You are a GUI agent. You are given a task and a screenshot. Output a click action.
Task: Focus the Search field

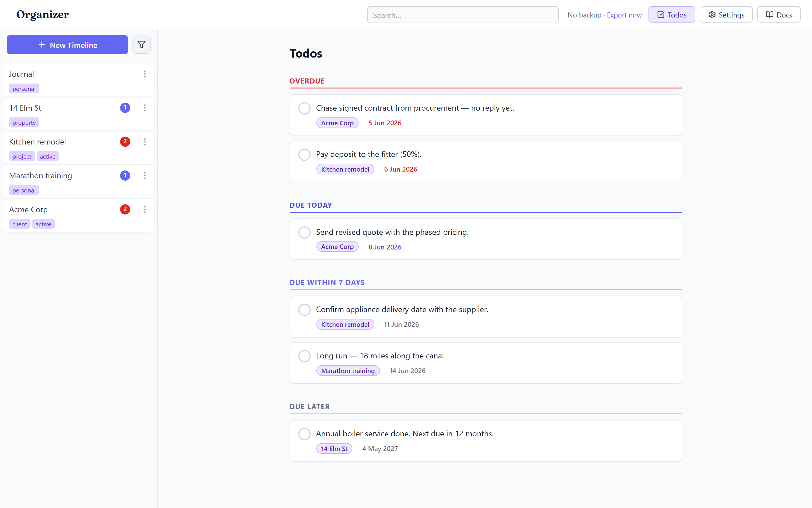pos(463,15)
